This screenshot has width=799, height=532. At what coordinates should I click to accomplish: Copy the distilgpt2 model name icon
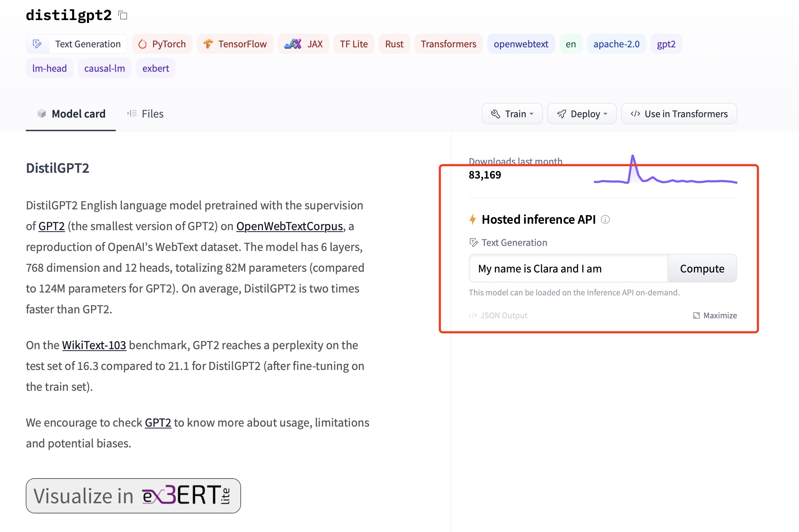tap(123, 15)
